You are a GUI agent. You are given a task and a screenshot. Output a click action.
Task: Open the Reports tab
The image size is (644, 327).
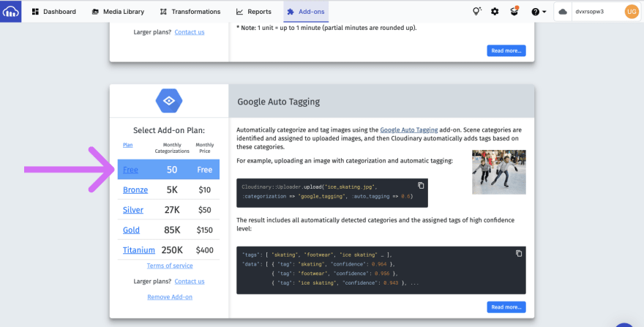click(254, 12)
